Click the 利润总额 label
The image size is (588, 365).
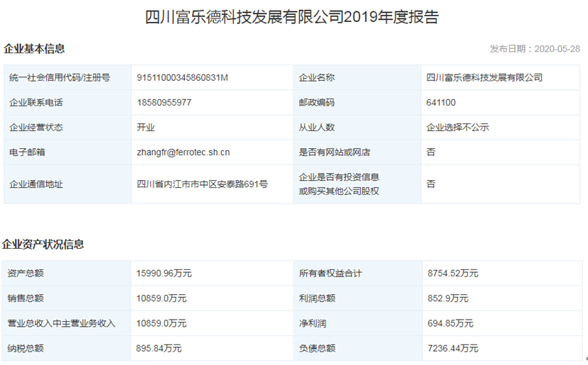(317, 298)
